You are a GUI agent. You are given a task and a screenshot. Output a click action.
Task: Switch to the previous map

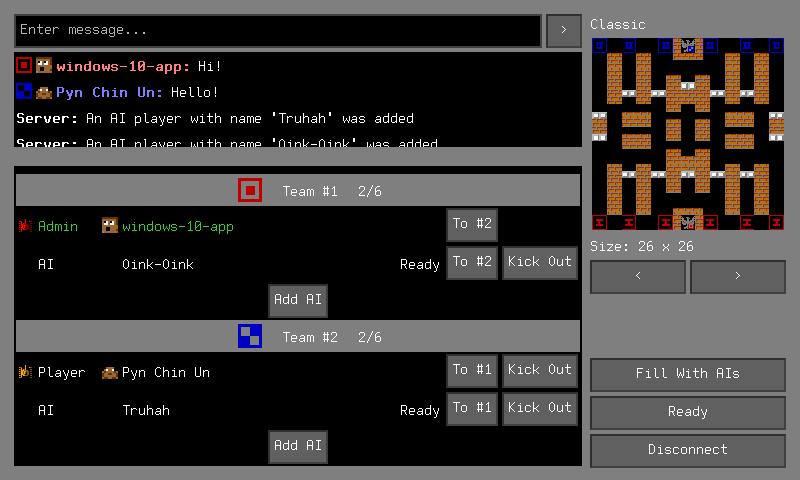click(x=638, y=276)
